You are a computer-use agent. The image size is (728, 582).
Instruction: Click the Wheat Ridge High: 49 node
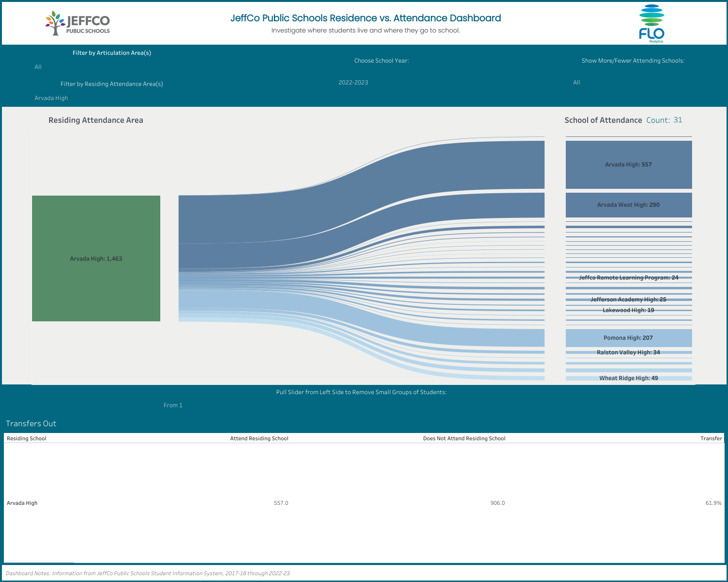point(628,378)
